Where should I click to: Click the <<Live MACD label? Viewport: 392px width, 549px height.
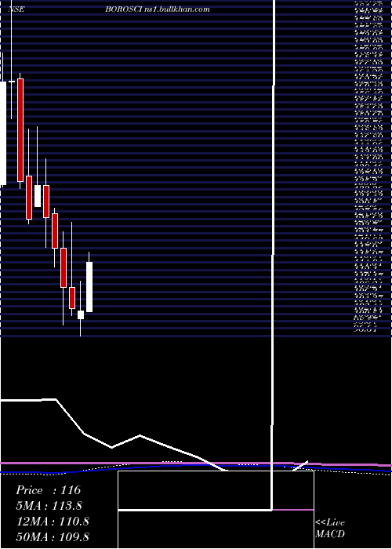pos(330,529)
